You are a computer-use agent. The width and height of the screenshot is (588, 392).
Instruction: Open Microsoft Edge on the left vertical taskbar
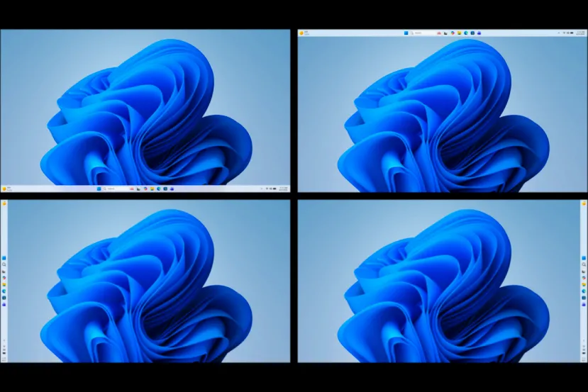(x=4, y=291)
